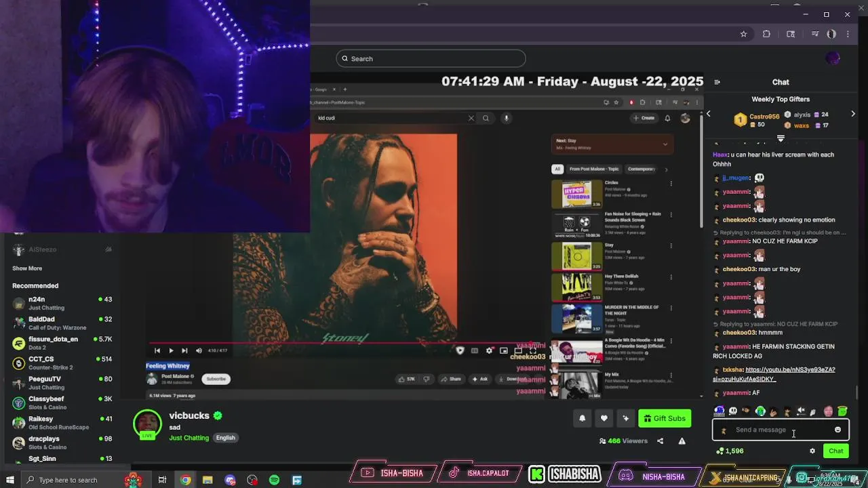Open Discord from the taskbar
The image size is (868, 488).
pyautogui.click(x=230, y=480)
